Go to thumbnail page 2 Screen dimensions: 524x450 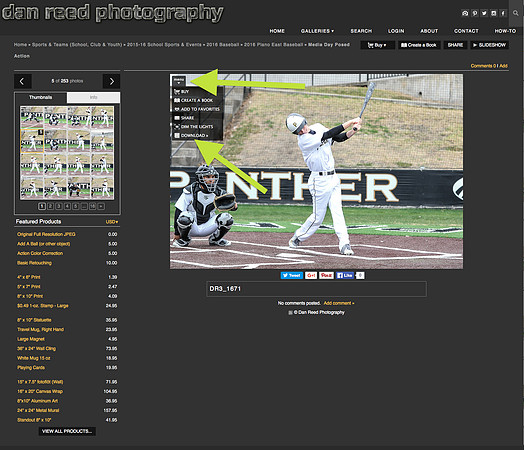point(50,206)
